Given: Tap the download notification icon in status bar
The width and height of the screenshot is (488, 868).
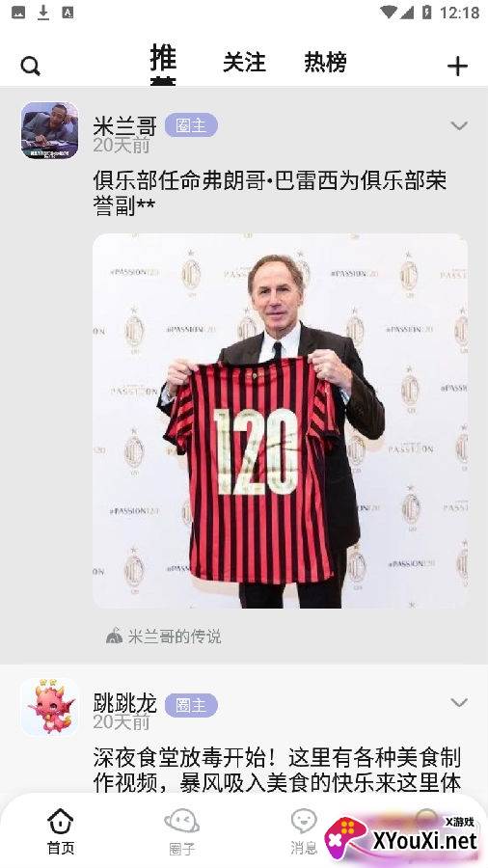Looking at the screenshot, I should 43,13.
